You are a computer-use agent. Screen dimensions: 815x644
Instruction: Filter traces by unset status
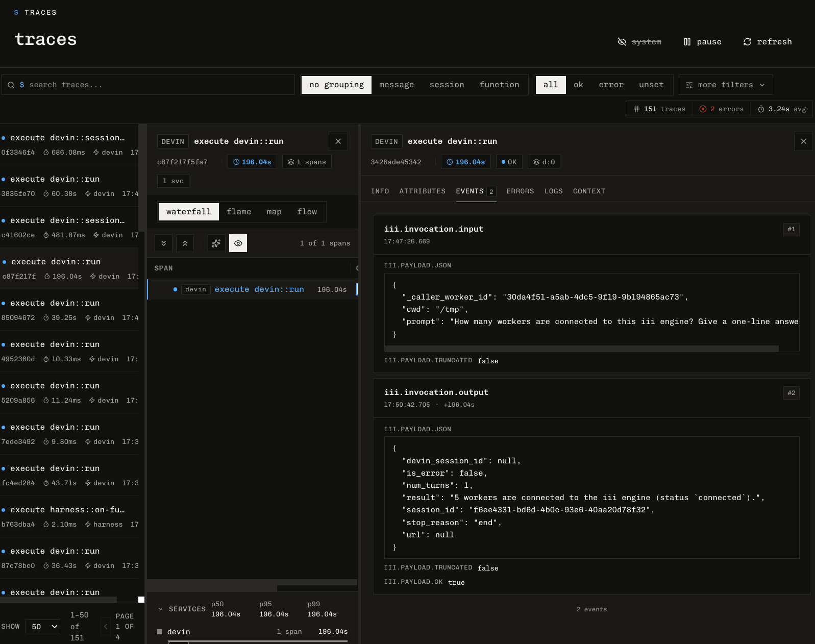click(x=651, y=85)
